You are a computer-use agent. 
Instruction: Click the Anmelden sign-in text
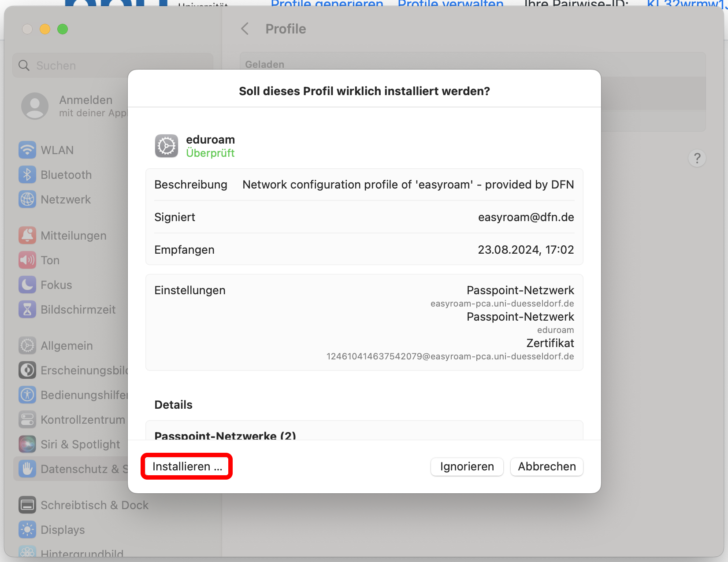86,100
